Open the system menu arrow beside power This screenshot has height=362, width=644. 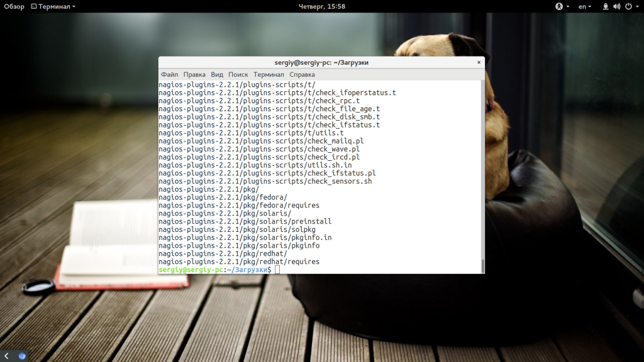(x=638, y=6)
